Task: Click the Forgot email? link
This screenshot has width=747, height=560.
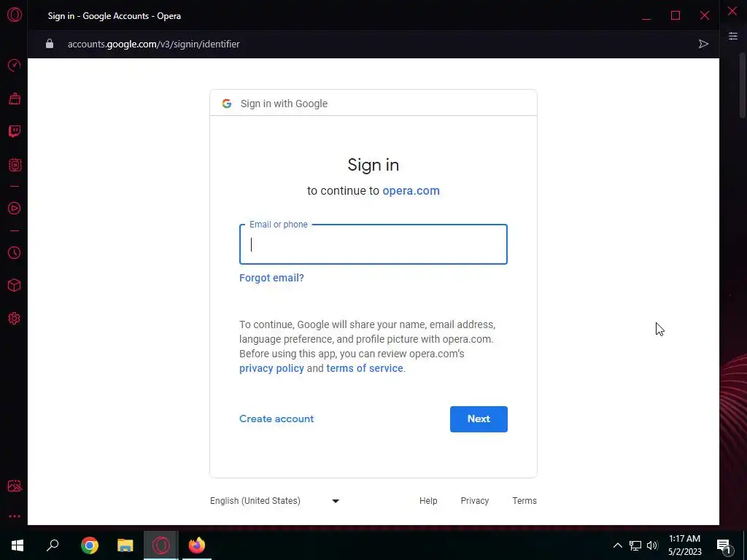Action: click(x=271, y=278)
